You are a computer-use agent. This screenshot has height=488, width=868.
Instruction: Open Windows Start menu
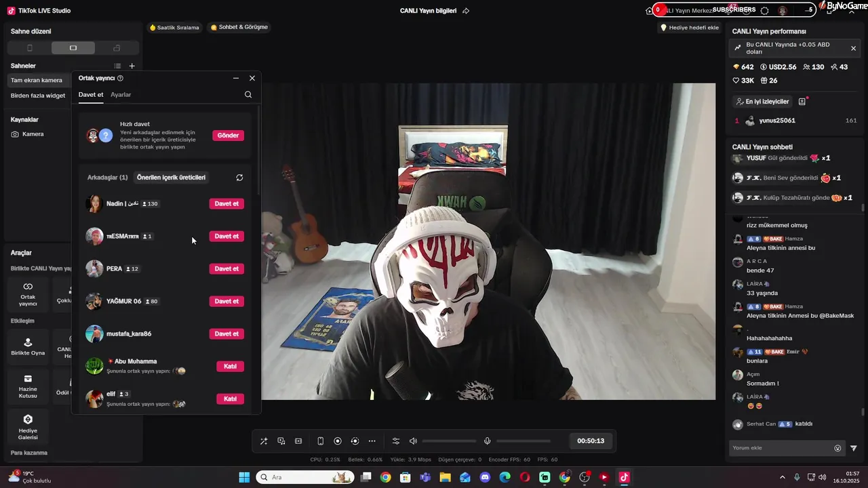(x=244, y=478)
